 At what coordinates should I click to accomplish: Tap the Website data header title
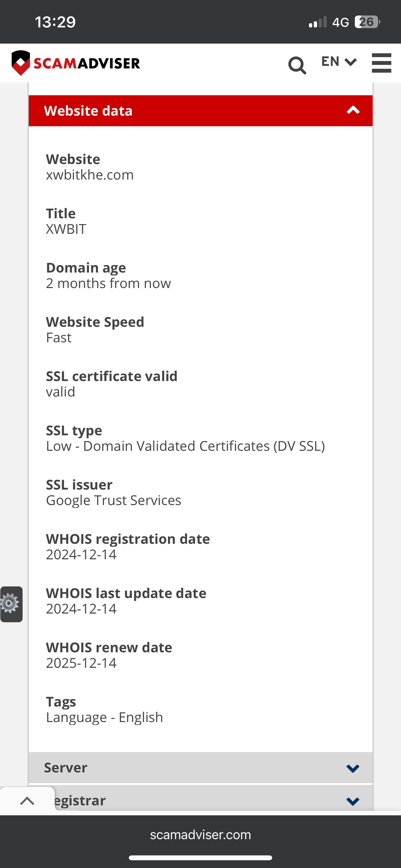click(x=88, y=110)
